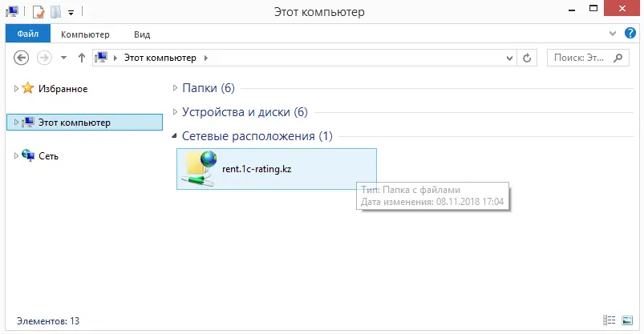Maximize the Этот компьютер window
The height and width of the screenshot is (334, 644).
tap(593, 9)
